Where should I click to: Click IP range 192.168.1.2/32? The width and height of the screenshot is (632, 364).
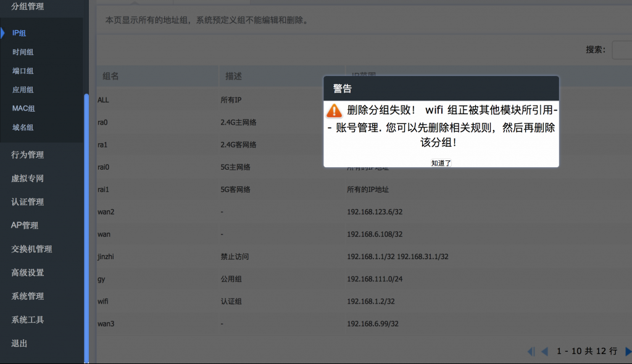371,301
